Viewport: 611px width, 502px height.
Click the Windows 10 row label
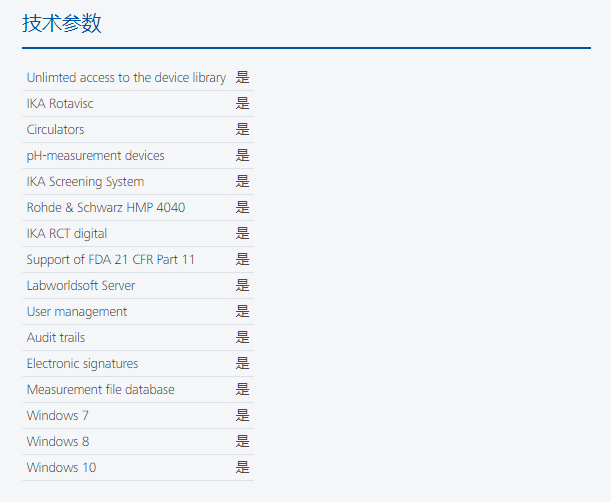(x=61, y=468)
